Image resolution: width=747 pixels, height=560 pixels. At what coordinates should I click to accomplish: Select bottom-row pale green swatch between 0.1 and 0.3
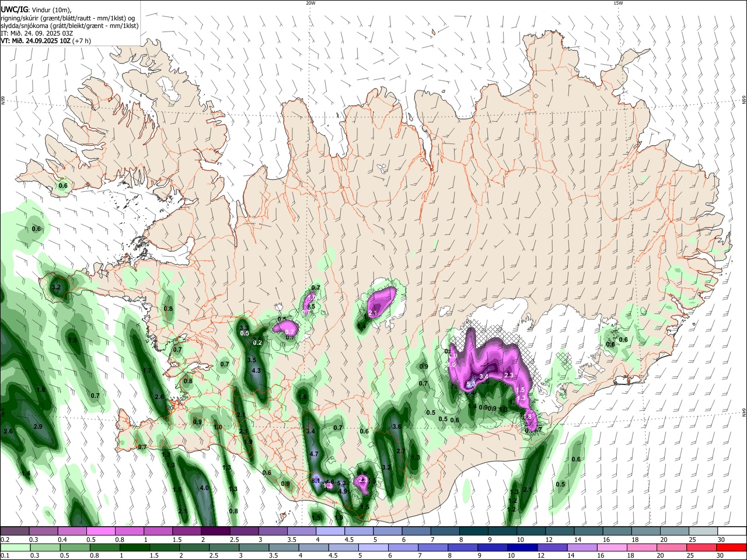click(15, 547)
